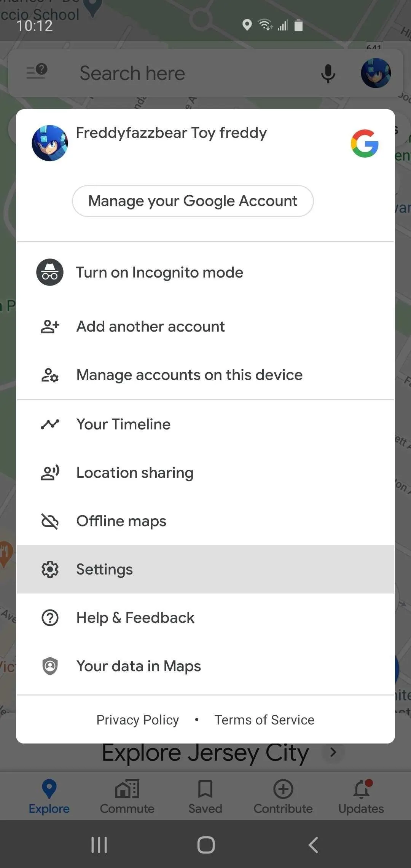The height and width of the screenshot is (868, 411).
Task: Tap the Offline maps crossed-cloud icon
Action: coord(50,521)
